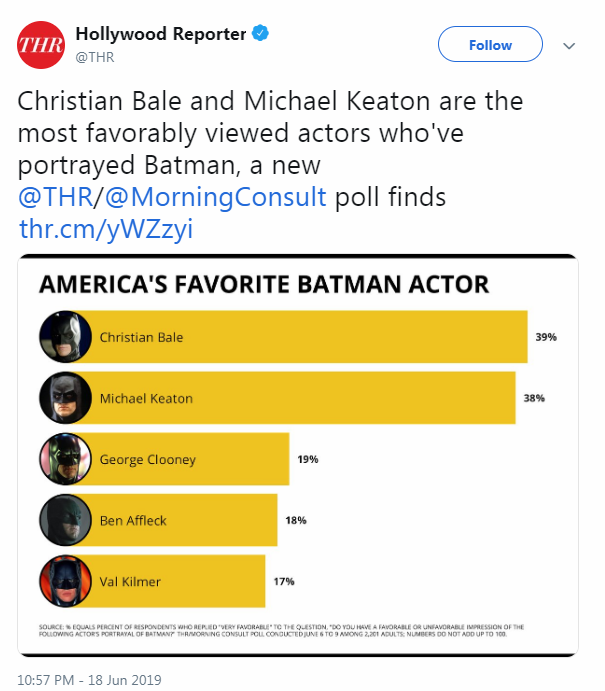
Task: Click the chart source footnote text
Action: pos(281,630)
